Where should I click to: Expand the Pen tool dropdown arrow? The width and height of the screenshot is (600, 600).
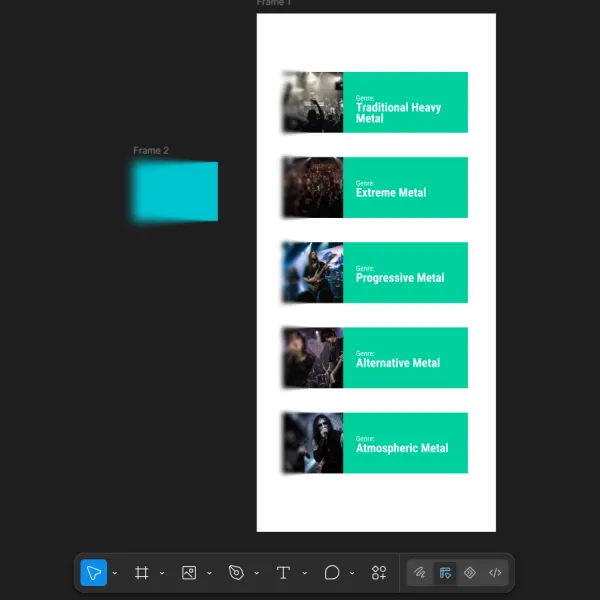click(x=257, y=573)
